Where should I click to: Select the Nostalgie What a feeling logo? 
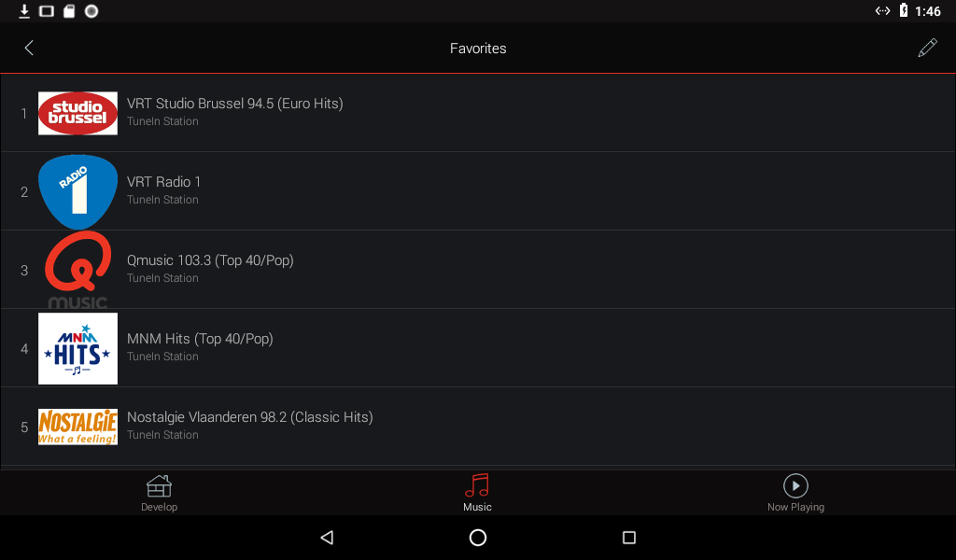tap(78, 427)
